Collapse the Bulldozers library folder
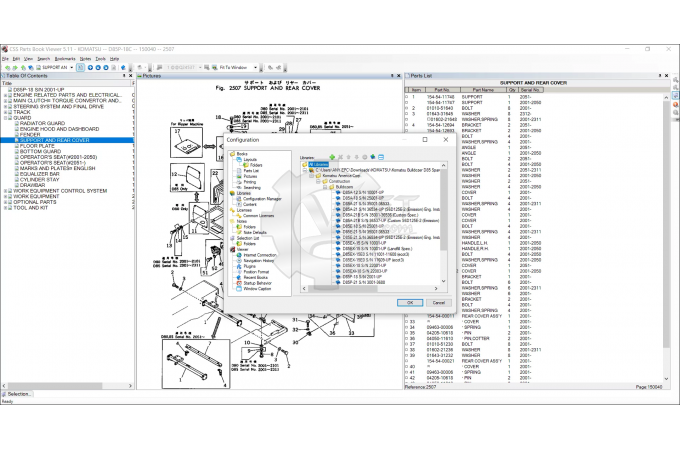This screenshot has height=450, width=680. tap(325, 187)
